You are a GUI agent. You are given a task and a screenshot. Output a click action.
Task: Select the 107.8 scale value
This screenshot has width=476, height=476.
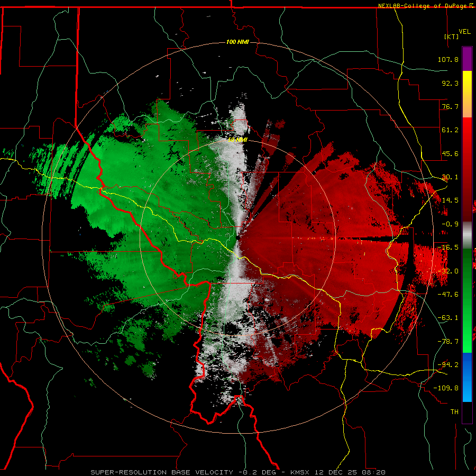[448, 59]
